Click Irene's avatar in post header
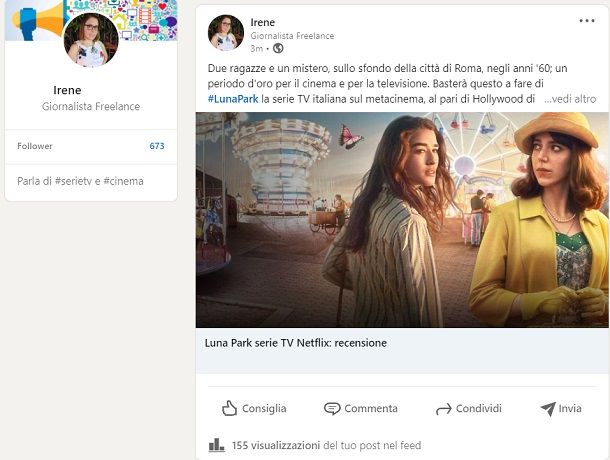 click(226, 33)
